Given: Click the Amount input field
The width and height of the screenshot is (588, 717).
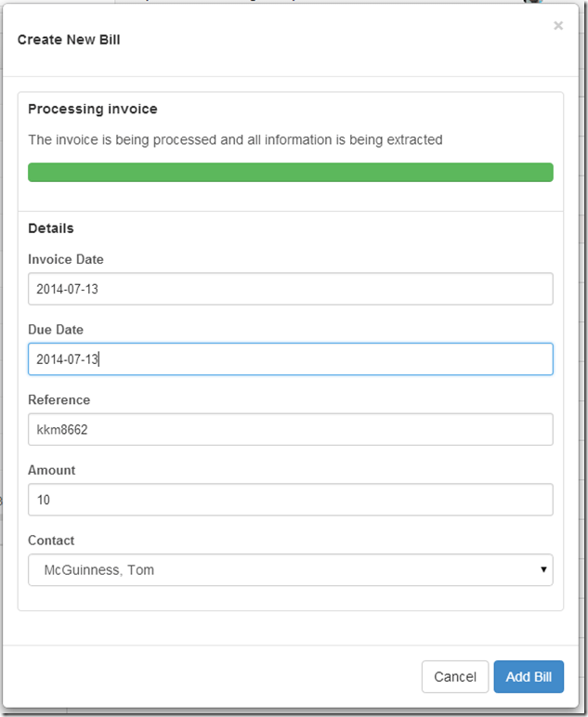Looking at the screenshot, I should (290, 500).
